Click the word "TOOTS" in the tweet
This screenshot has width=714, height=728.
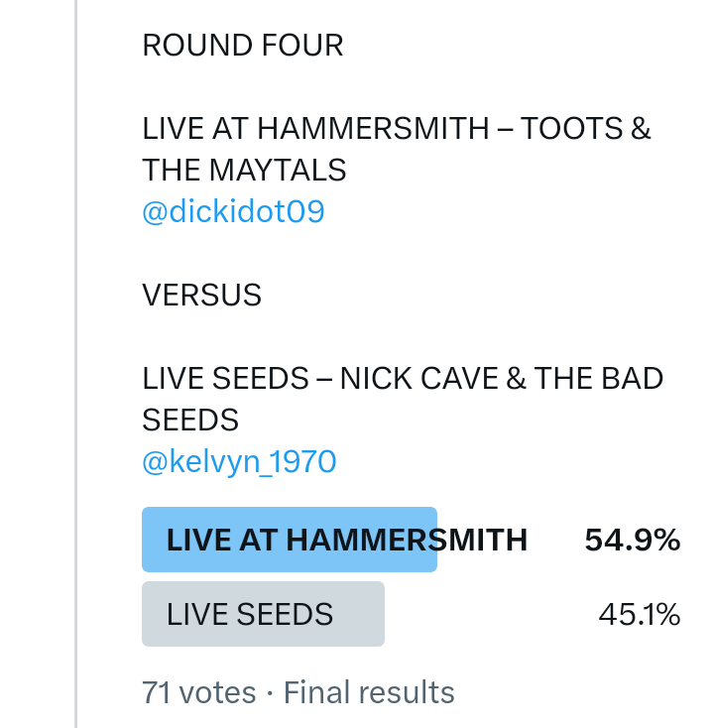point(572,129)
